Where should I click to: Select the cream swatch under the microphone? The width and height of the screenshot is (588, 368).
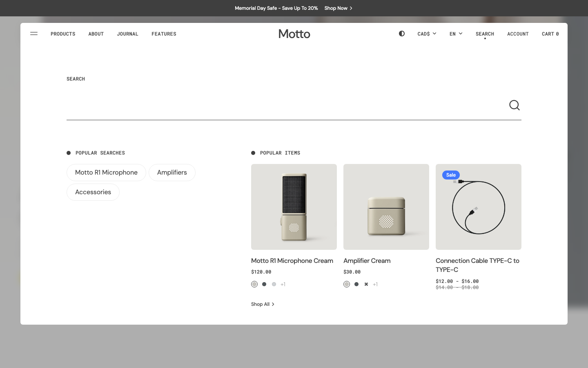click(254, 284)
